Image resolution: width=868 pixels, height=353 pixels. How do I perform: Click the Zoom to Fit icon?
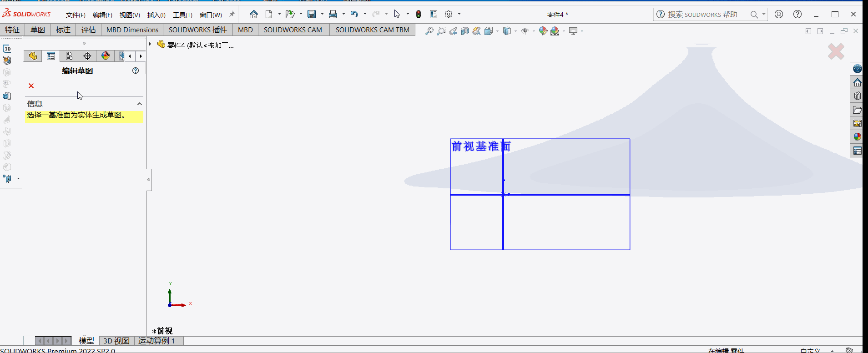[x=429, y=31]
